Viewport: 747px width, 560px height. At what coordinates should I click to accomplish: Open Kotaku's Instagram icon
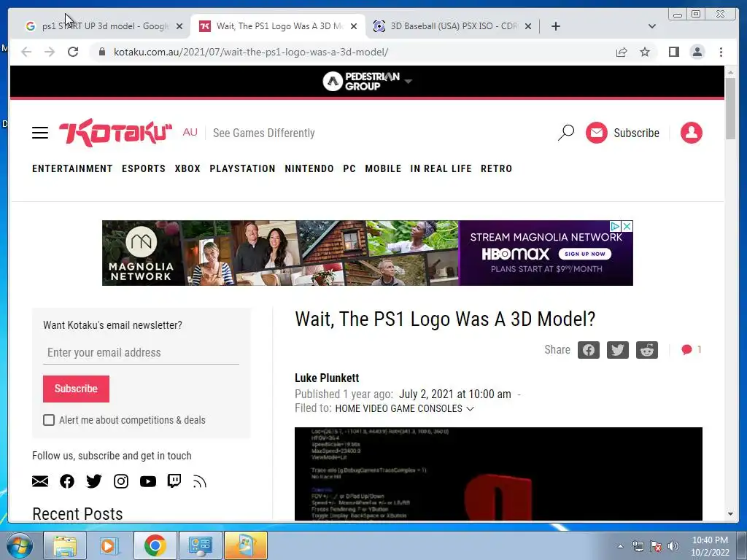[121, 481]
